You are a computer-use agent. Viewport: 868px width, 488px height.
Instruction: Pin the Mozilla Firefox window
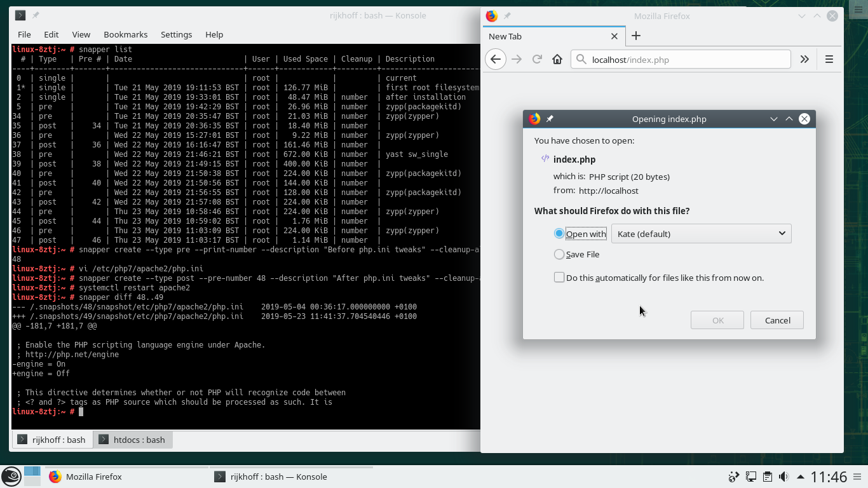[x=507, y=16]
